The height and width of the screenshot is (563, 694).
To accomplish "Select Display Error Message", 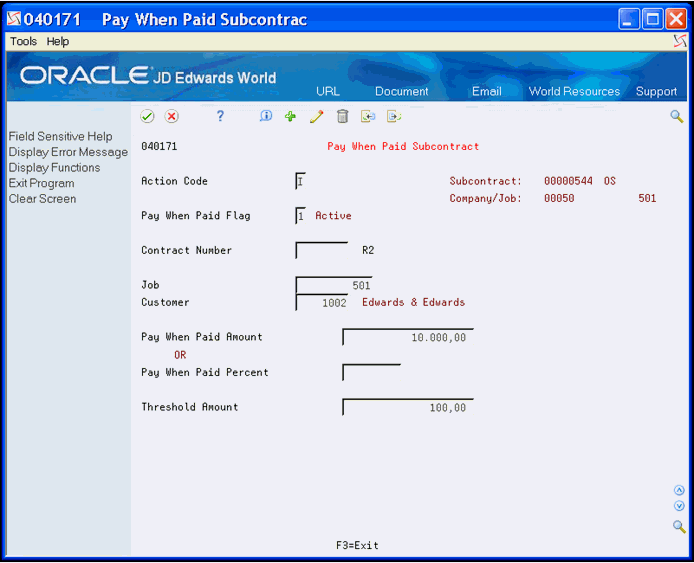I will [68, 152].
